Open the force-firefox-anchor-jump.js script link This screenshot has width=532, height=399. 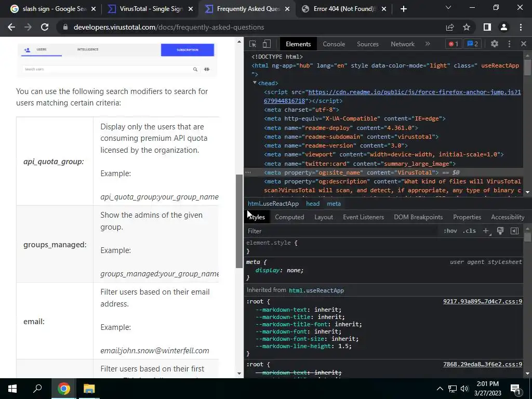point(392,96)
